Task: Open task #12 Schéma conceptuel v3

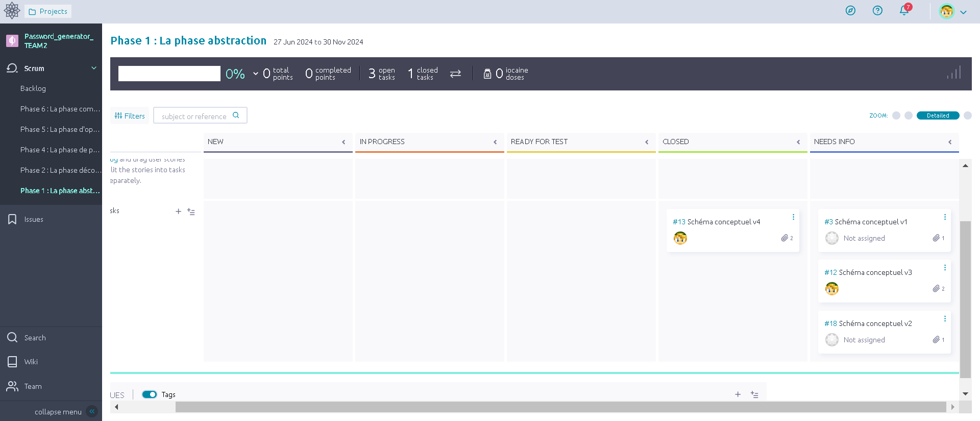Action: (x=875, y=273)
